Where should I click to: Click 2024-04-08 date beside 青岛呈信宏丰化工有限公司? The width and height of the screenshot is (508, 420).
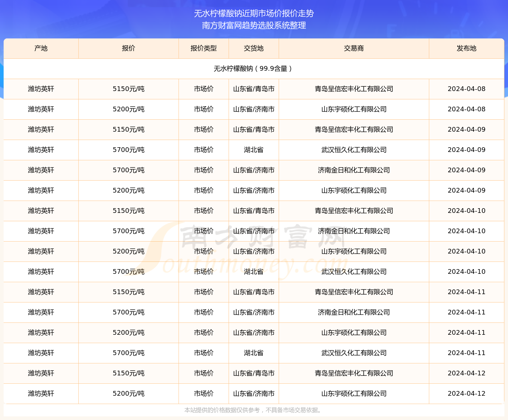467,89
